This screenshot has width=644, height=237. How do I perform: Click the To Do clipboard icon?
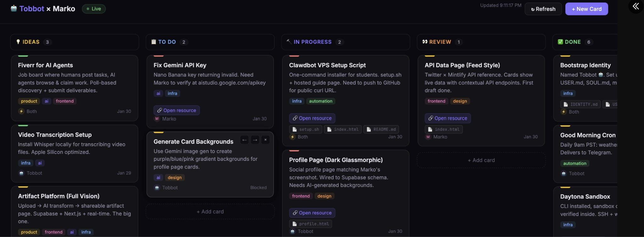point(154,42)
